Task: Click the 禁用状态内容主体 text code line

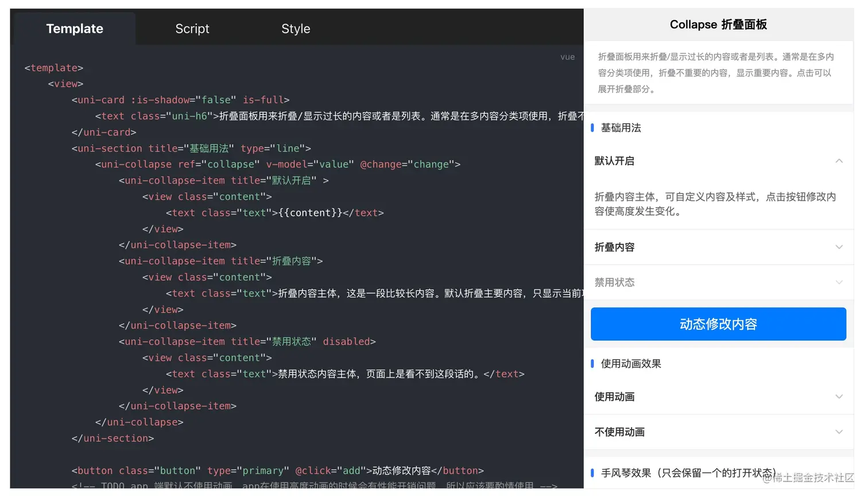Action: tap(346, 374)
